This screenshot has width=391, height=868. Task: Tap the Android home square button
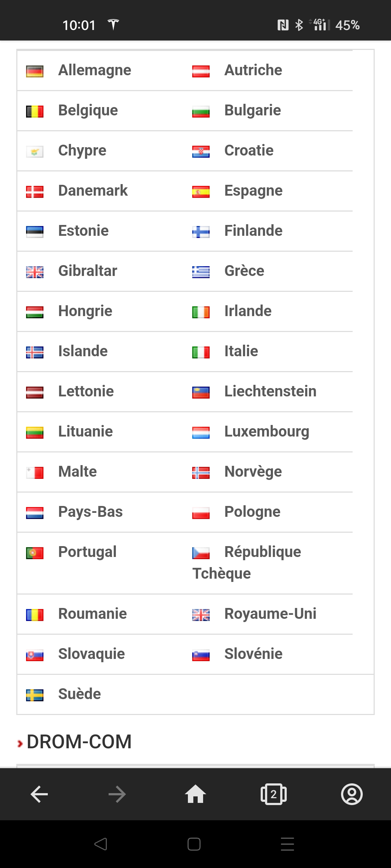tap(194, 844)
